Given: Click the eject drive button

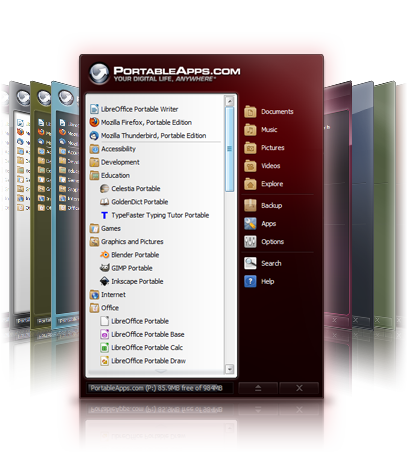Looking at the screenshot, I should coord(258,388).
